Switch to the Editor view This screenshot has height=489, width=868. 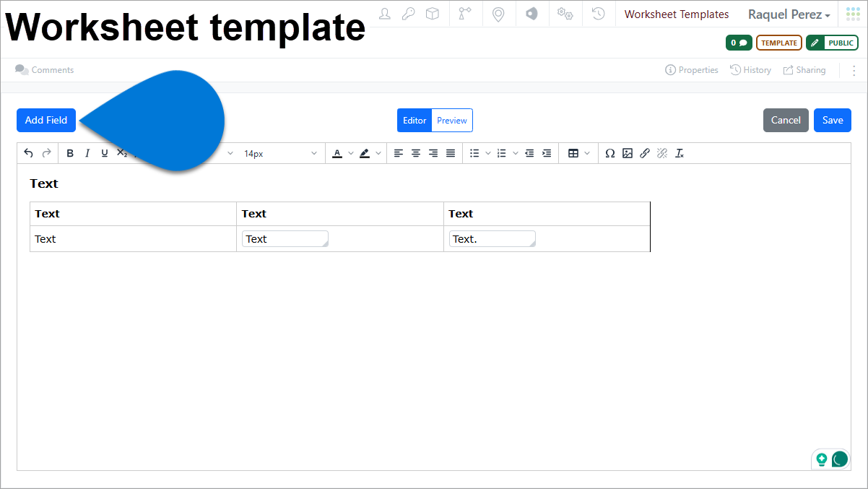415,121
